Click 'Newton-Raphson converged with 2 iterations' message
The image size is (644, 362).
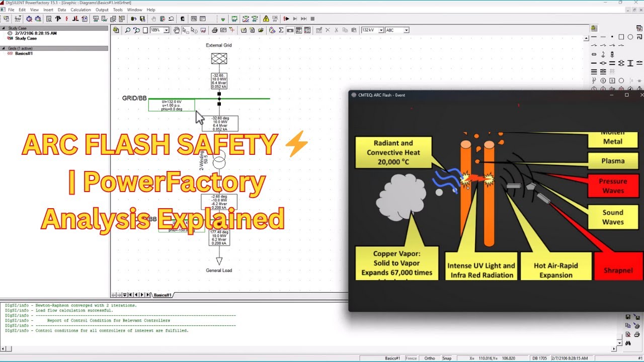(71, 305)
